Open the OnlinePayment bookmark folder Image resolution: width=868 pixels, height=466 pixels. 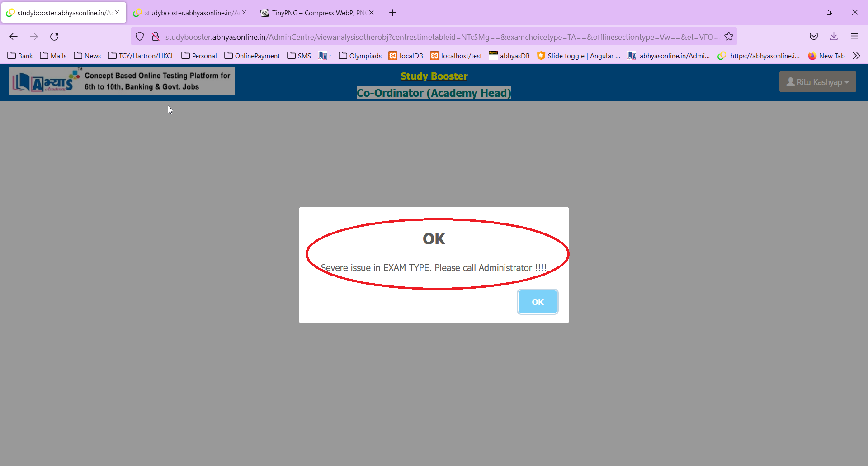pyautogui.click(x=252, y=56)
